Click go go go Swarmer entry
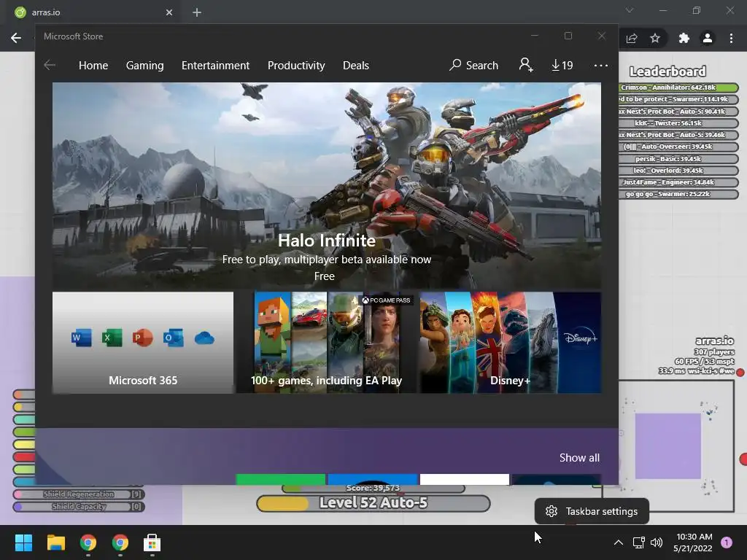Image resolution: width=747 pixels, height=560 pixels. pos(678,194)
